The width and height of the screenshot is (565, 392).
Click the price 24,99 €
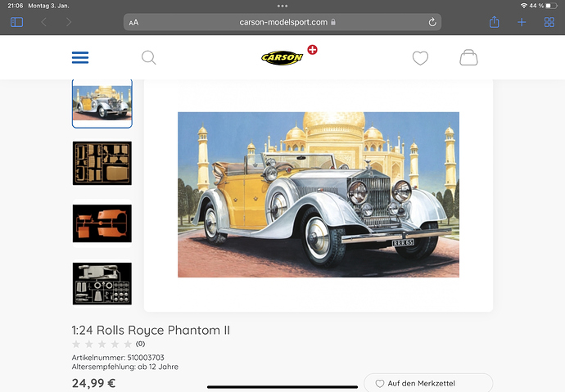pyautogui.click(x=93, y=383)
